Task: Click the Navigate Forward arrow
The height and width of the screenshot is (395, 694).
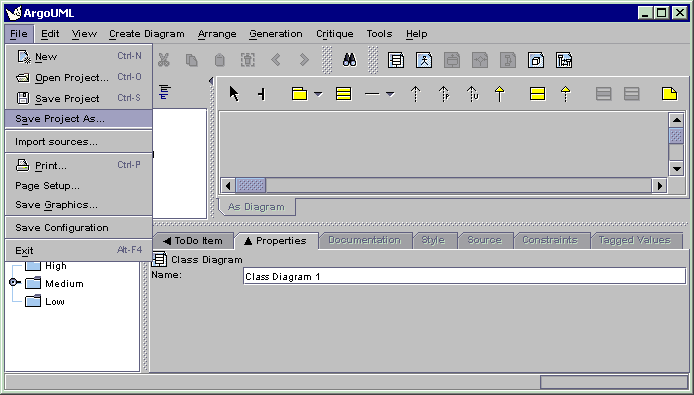Action: tap(304, 60)
